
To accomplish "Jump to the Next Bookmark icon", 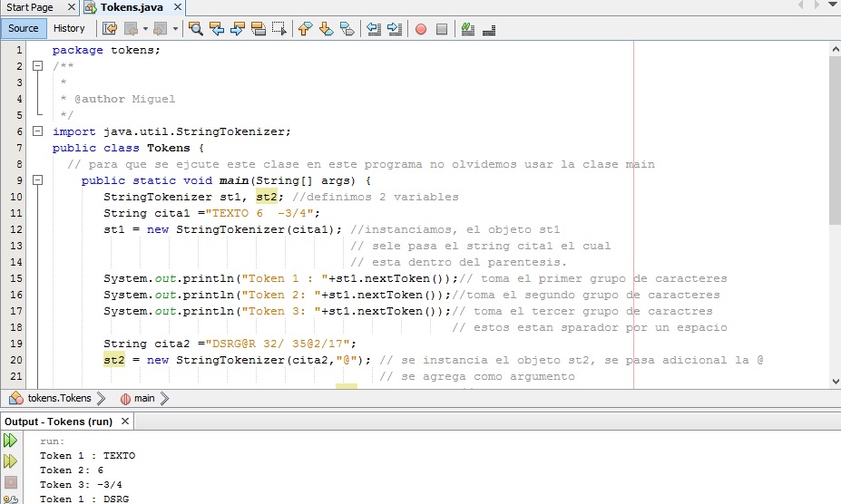I will coord(326,28).
